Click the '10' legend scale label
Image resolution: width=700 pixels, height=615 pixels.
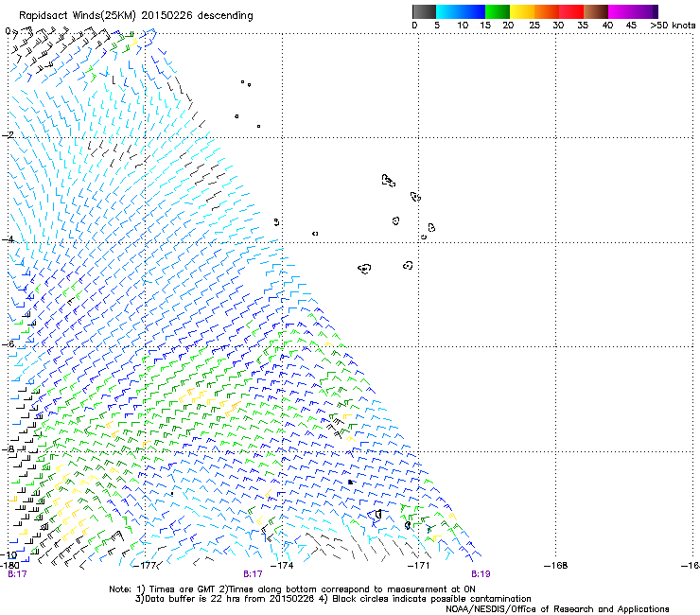463,25
